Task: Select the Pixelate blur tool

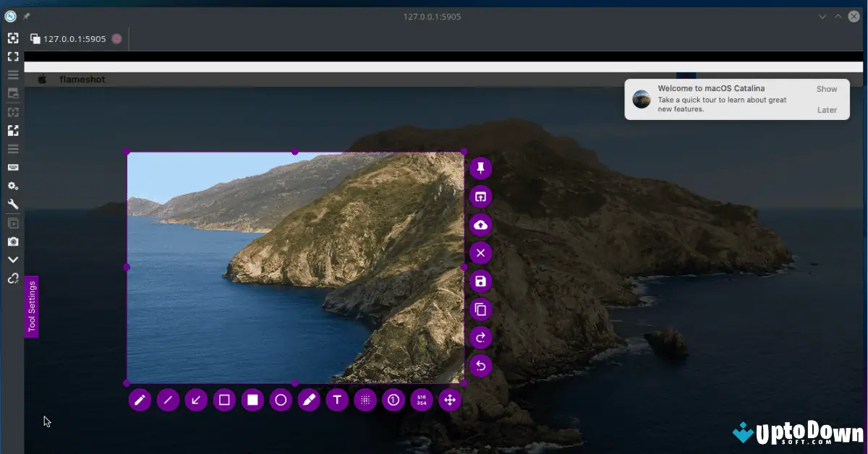Action: tap(365, 400)
